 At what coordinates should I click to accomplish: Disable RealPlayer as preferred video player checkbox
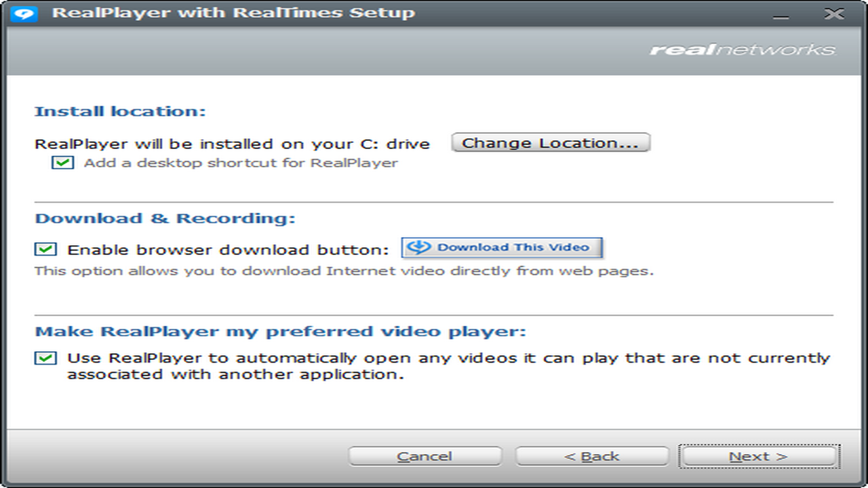click(46, 358)
